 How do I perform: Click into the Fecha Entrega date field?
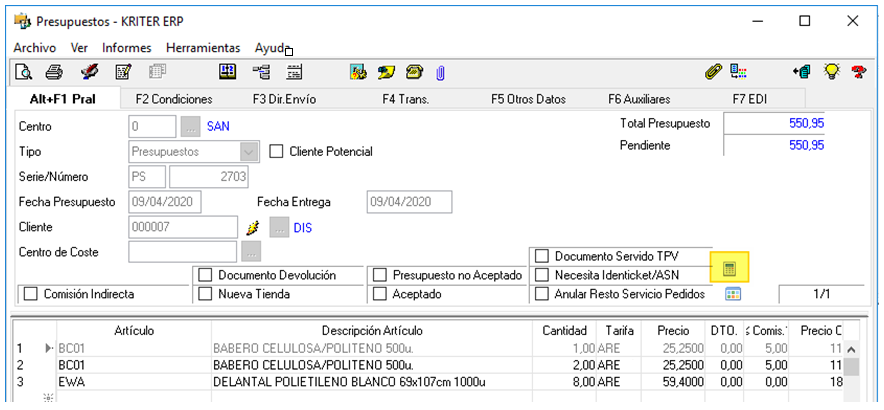pos(409,202)
